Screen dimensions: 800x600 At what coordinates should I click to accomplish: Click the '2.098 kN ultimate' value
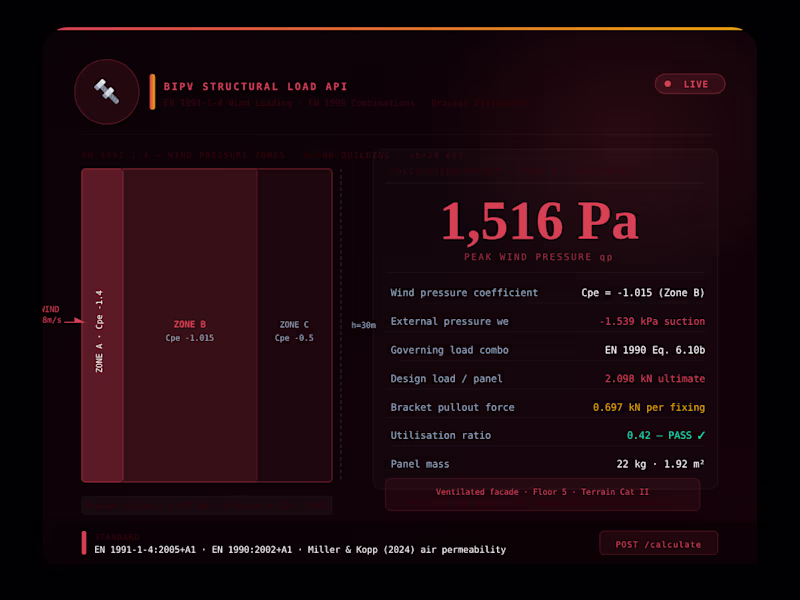655,379
